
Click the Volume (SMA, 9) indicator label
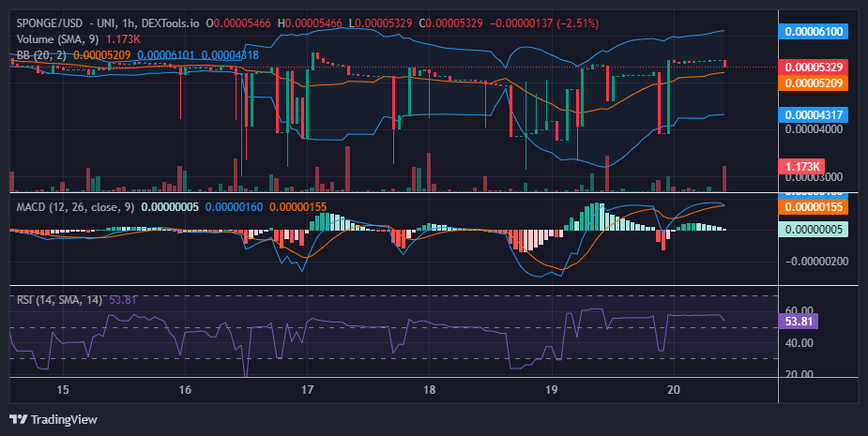tap(59, 39)
